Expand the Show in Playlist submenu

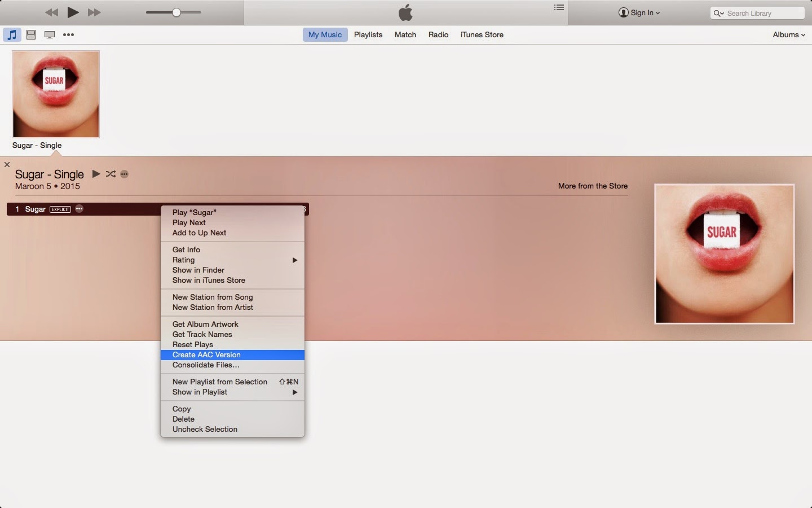(232, 392)
